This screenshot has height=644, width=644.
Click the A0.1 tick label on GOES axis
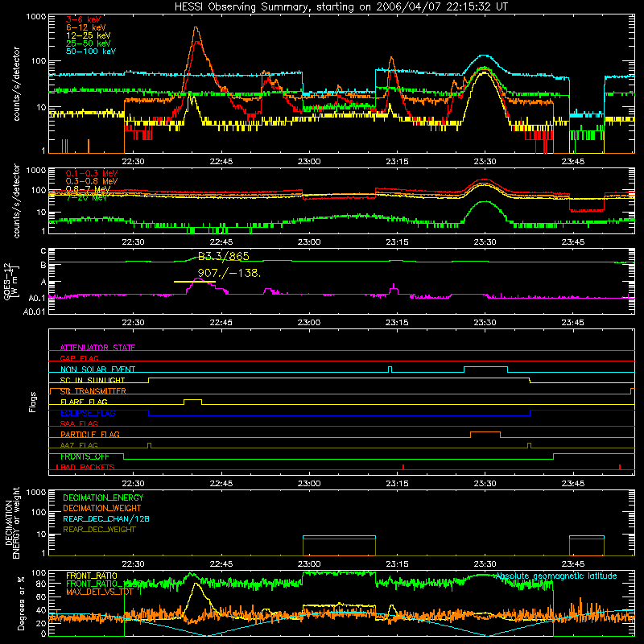point(37,298)
